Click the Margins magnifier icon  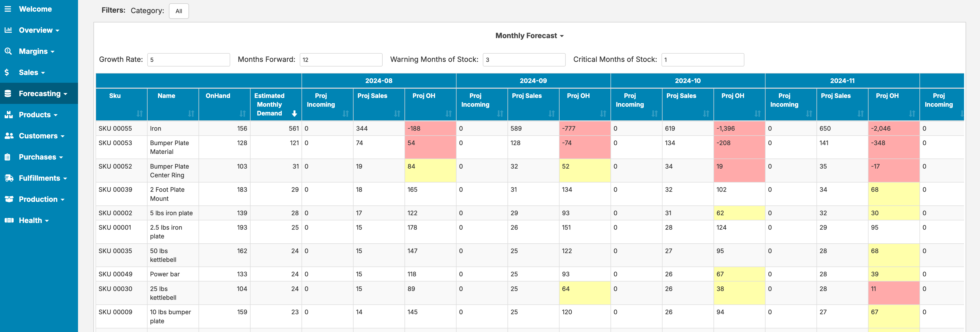tap(8, 51)
